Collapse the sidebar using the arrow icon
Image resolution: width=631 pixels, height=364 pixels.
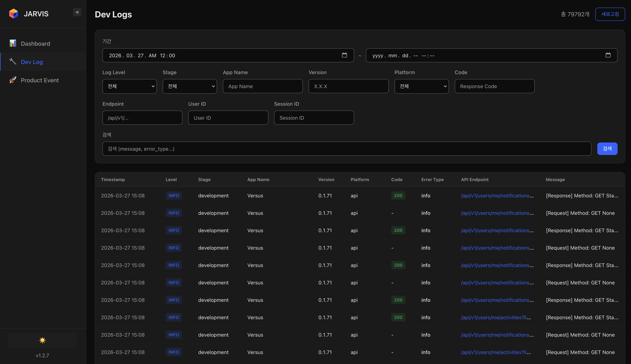pos(77,12)
